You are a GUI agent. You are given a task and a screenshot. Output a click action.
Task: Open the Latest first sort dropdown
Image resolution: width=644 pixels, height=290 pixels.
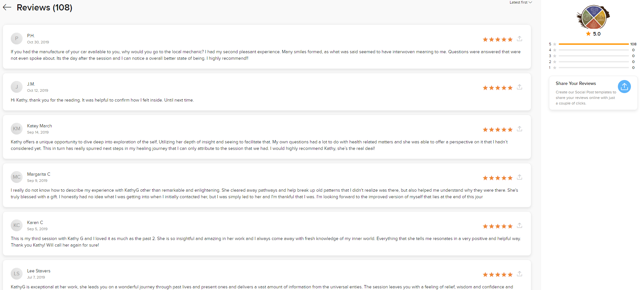[521, 2]
